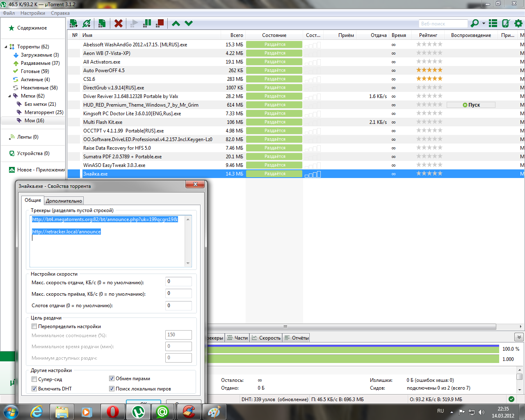Viewport: 525px width, 420px height.
Task: Click the max upload speed field
Action: [178, 281]
